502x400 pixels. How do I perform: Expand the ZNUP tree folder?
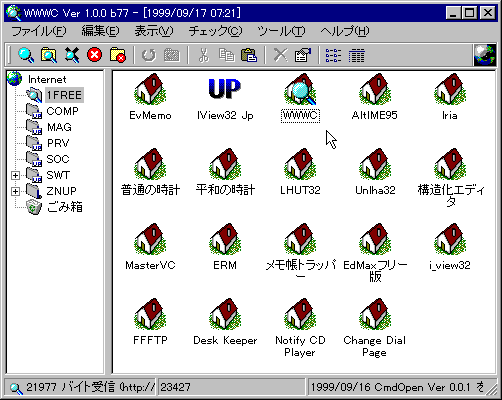coord(15,191)
